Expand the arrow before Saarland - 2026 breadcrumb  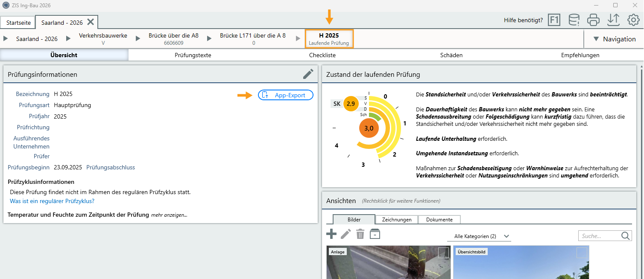6,38
